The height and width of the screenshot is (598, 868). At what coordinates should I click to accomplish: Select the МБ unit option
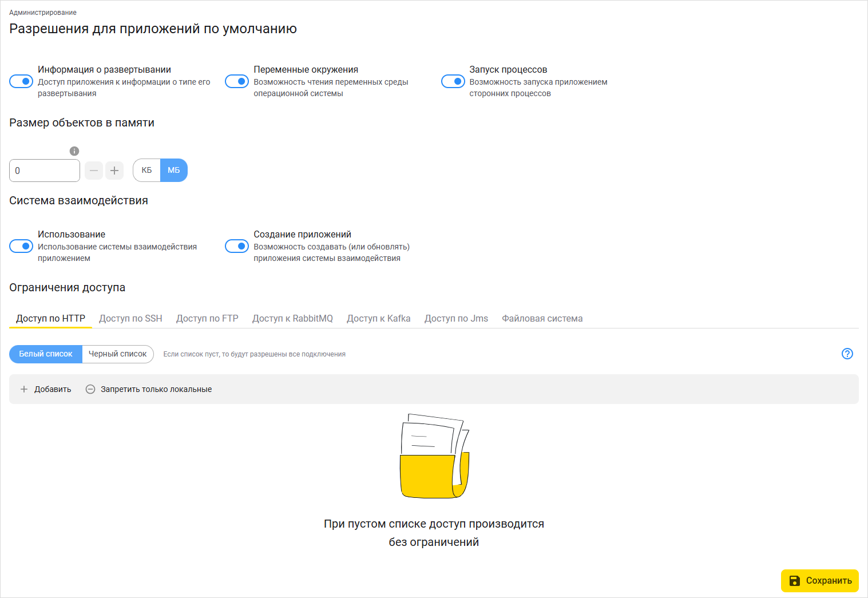pos(174,170)
